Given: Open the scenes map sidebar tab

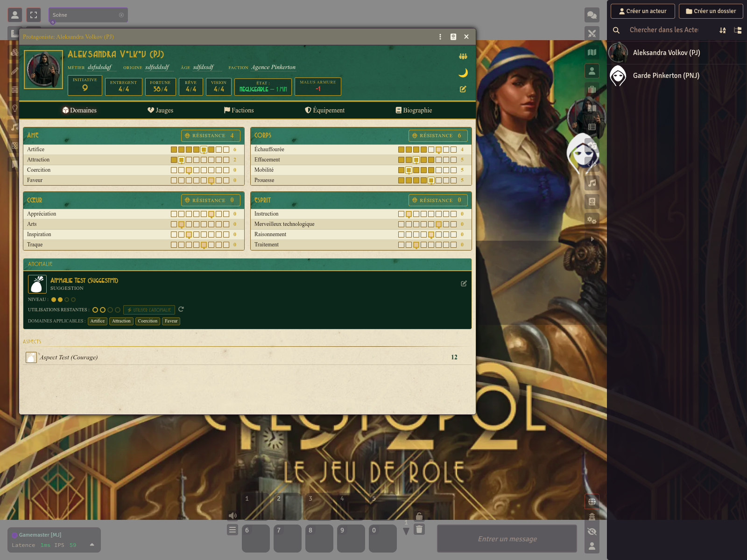Looking at the screenshot, I should tap(592, 52).
